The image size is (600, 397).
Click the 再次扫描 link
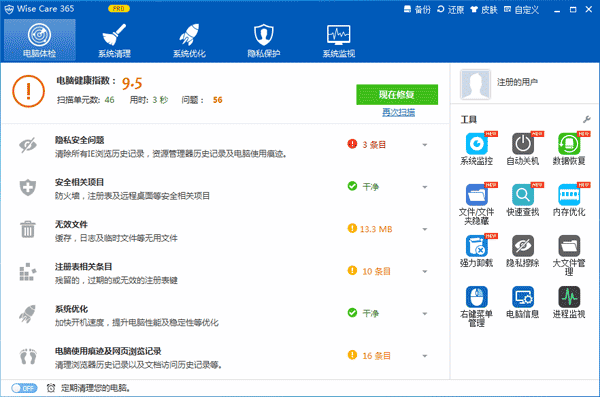coord(398,112)
